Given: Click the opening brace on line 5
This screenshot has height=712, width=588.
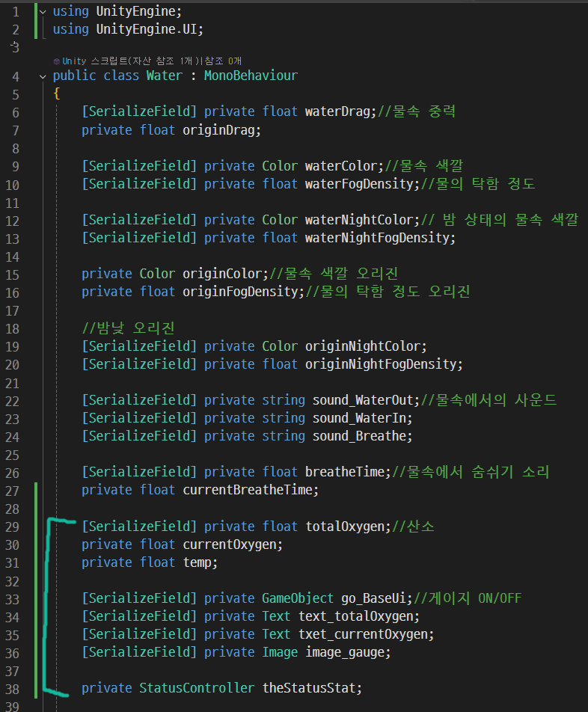Looking at the screenshot, I should 56,93.
